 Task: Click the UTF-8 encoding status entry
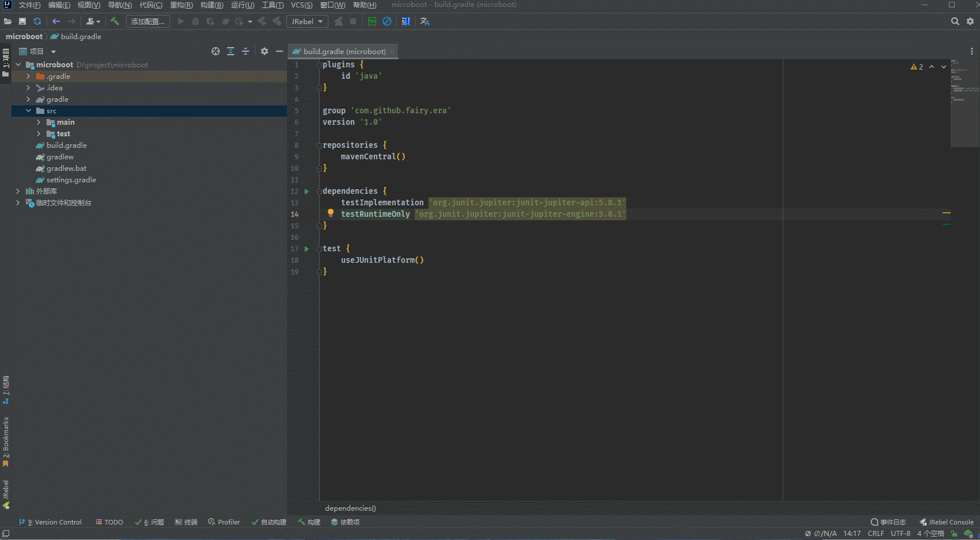click(901, 534)
